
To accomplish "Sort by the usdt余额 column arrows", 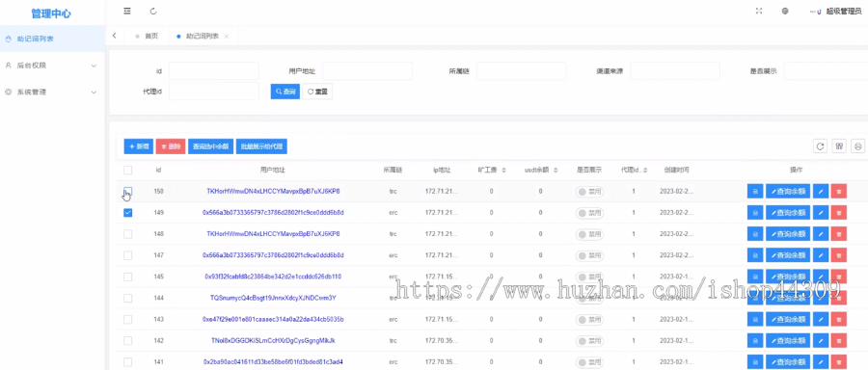I will pyautogui.click(x=556, y=170).
